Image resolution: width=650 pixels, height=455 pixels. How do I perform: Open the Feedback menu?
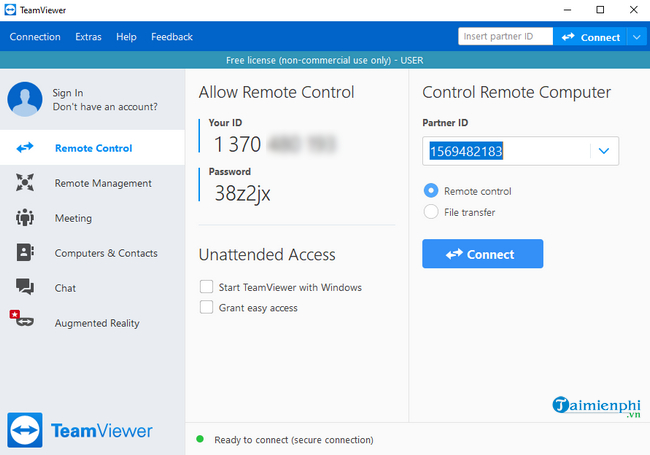[172, 37]
